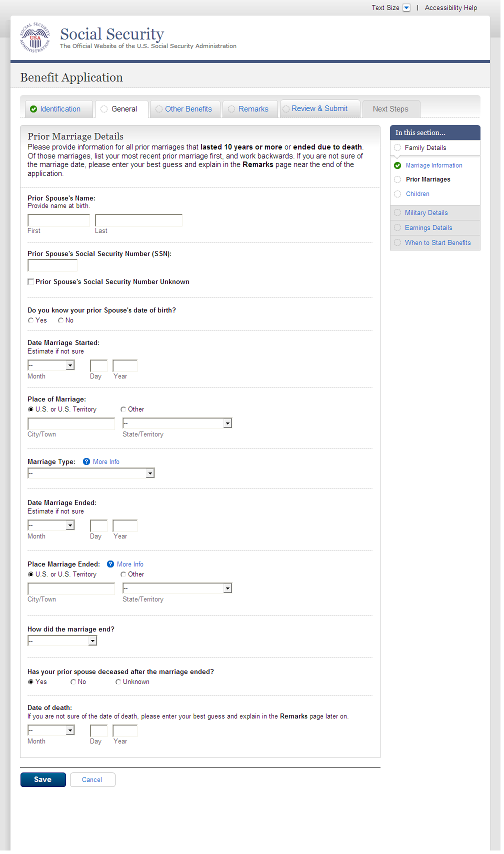The width and height of the screenshot is (504, 854).
Task: Click the Place Marriage Ended help icon
Action: (110, 564)
